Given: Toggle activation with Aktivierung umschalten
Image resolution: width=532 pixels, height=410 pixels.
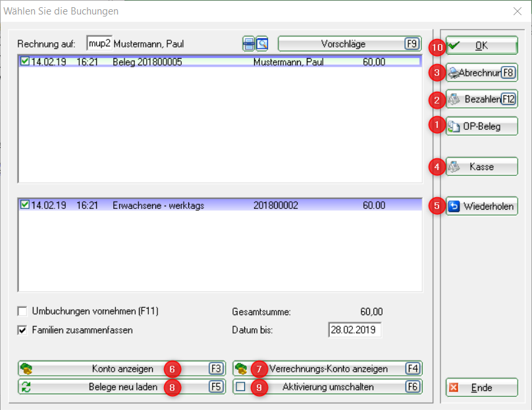Looking at the screenshot, I should pyautogui.click(x=327, y=387).
